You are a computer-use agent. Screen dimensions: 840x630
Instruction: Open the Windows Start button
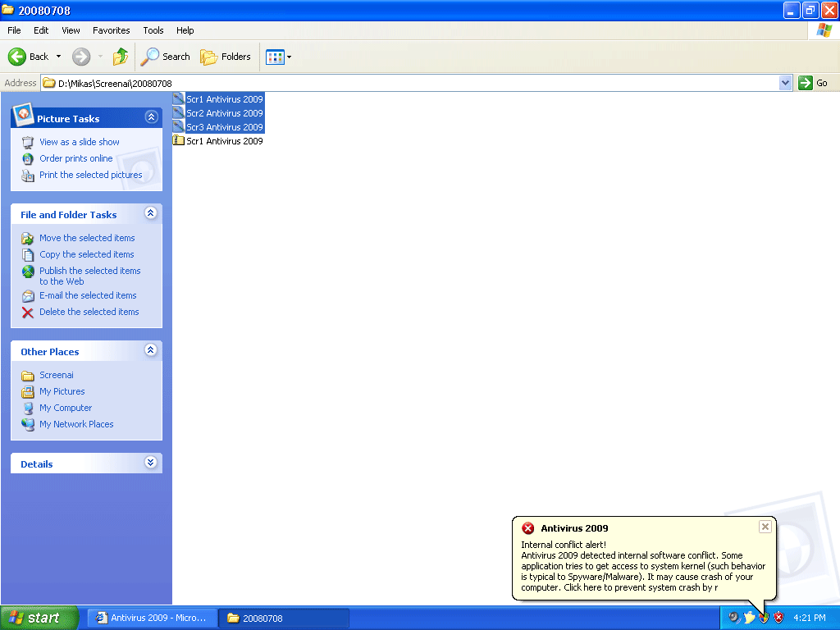(39, 618)
